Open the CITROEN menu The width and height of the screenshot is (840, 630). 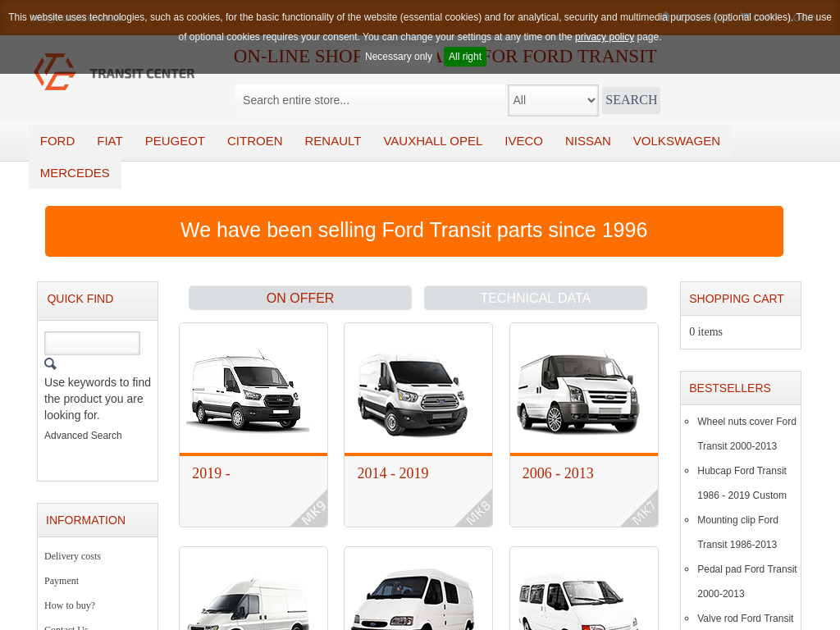point(254,141)
